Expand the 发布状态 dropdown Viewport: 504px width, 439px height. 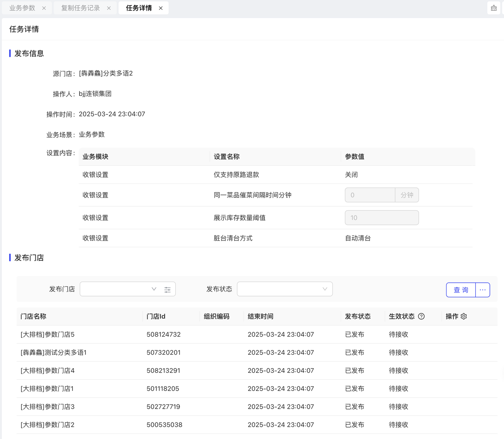click(285, 289)
